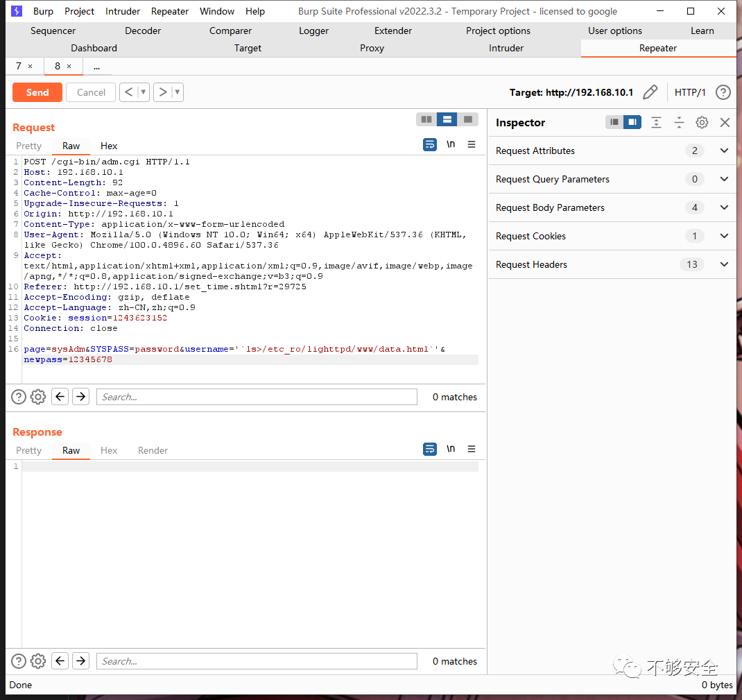Viewport: 742px width, 700px height.
Task: Open Inspector settings gear
Action: coord(702,123)
